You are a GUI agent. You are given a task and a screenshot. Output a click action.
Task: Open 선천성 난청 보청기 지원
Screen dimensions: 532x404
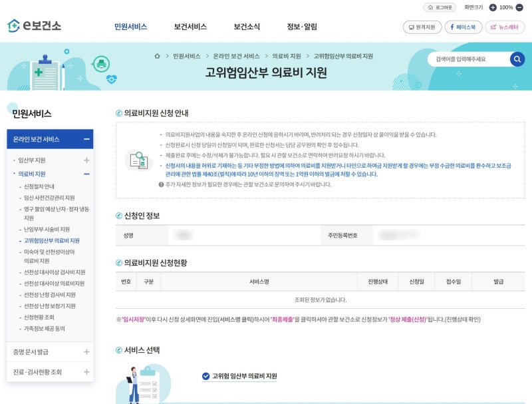[49, 306]
